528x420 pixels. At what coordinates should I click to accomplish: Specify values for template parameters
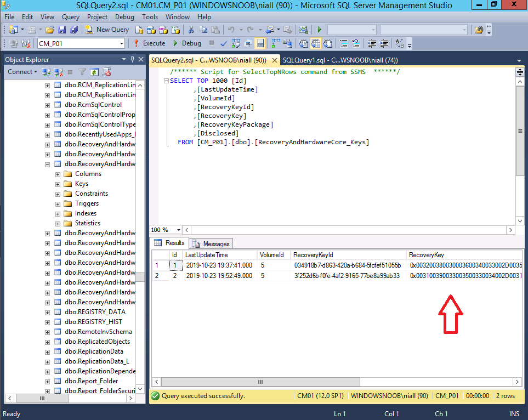click(x=399, y=43)
